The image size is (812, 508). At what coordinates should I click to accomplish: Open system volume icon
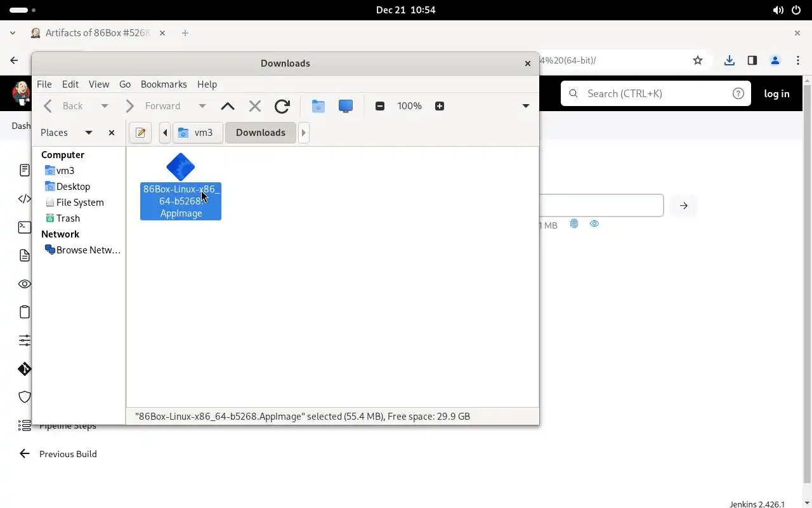click(x=778, y=10)
